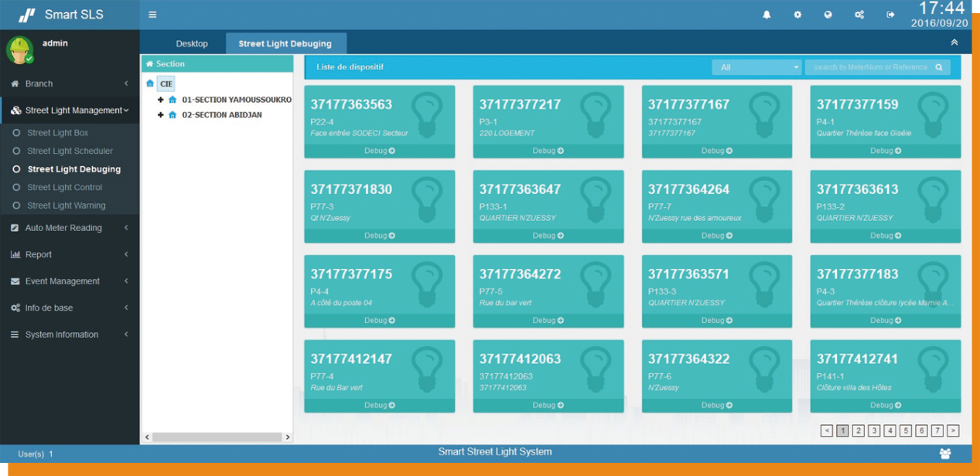Go to page 1 of device list
980x476 pixels.
click(843, 430)
